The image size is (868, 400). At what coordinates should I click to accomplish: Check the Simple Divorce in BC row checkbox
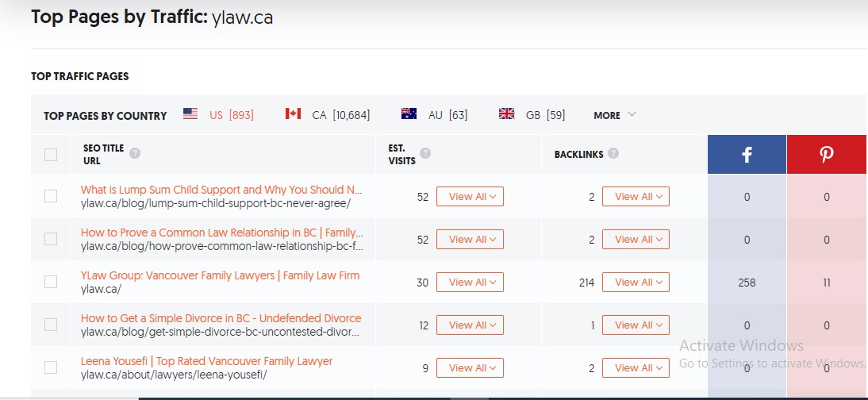click(x=50, y=325)
